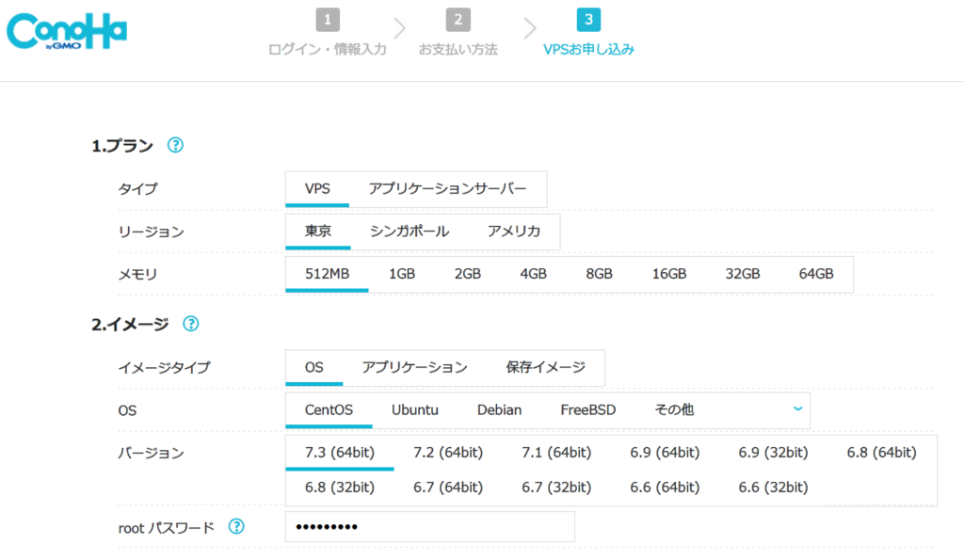The height and width of the screenshot is (560, 964).
Task: Expand OS list dropdown chevron
Action: click(x=798, y=408)
